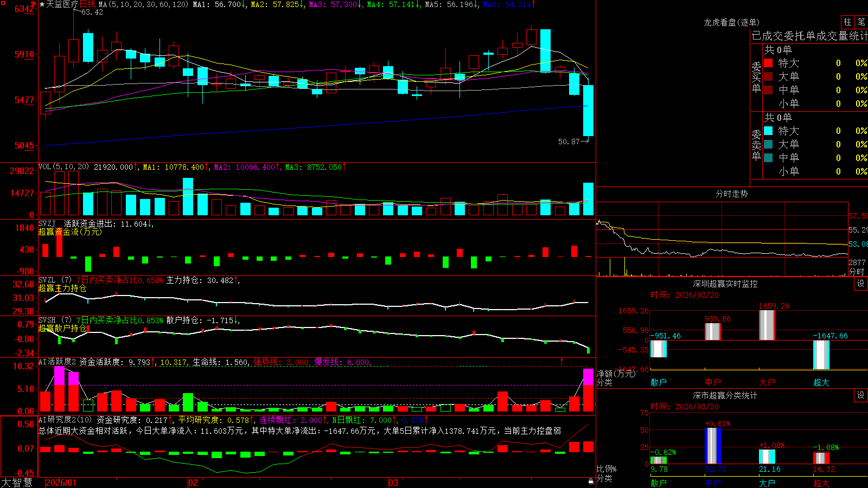Click the 笔 tick-view button

point(861,22)
